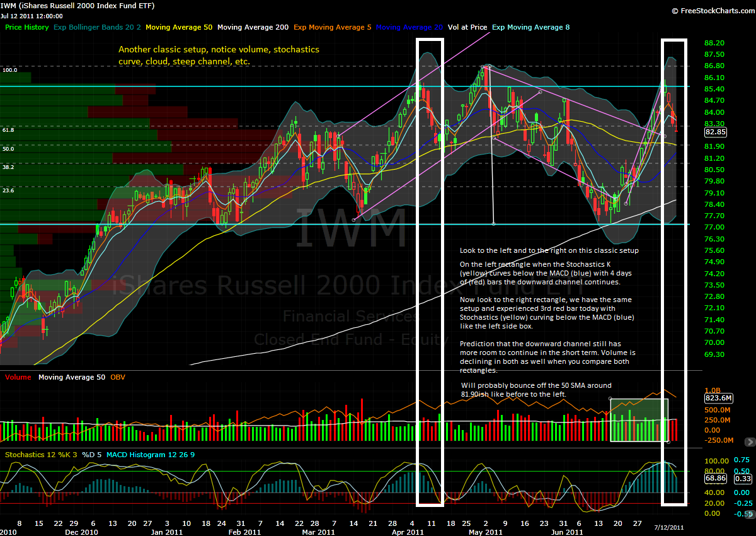Open Stochastics 12 %K 3 indicator settings
This screenshot has width=756, height=536.
[x=42, y=454]
